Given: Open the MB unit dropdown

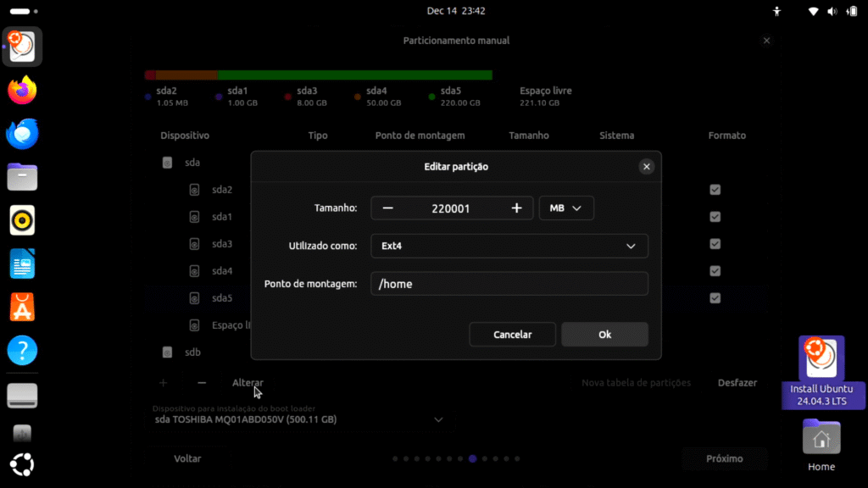Looking at the screenshot, I should click(x=566, y=208).
